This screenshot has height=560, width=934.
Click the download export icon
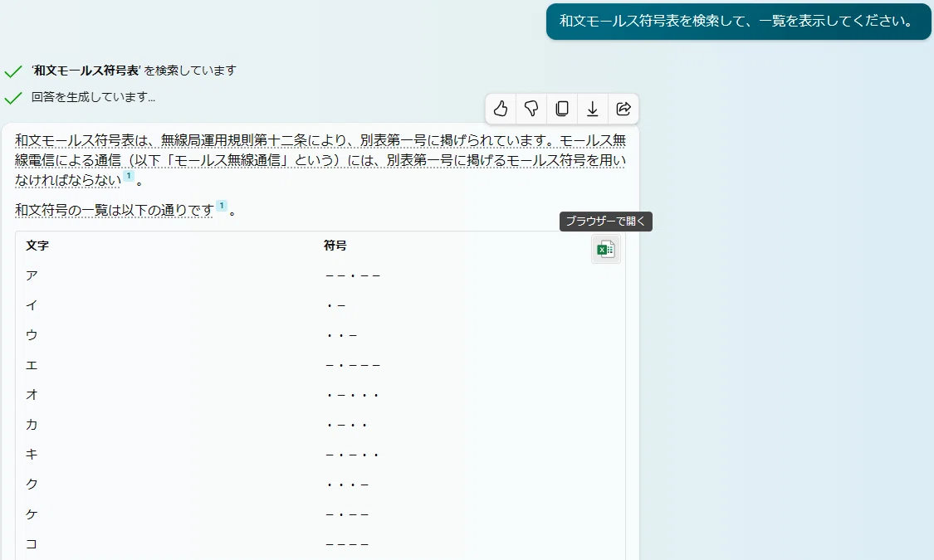(x=593, y=109)
